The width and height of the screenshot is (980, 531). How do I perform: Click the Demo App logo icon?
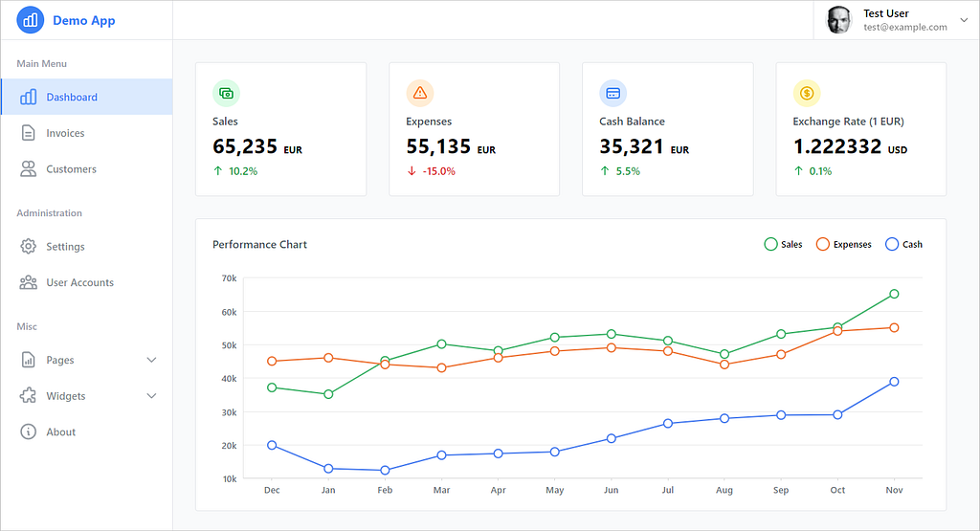tap(31, 20)
